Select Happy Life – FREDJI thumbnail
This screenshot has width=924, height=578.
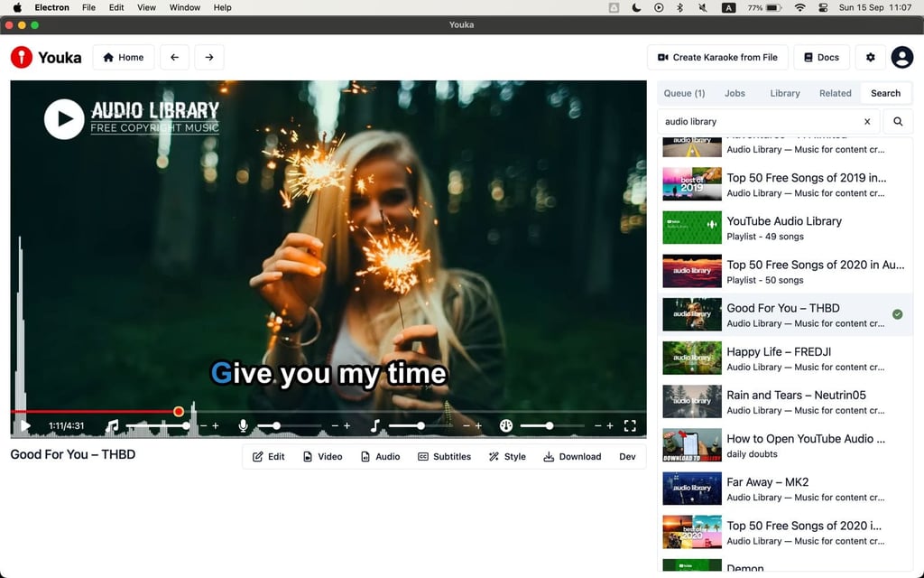pos(692,358)
